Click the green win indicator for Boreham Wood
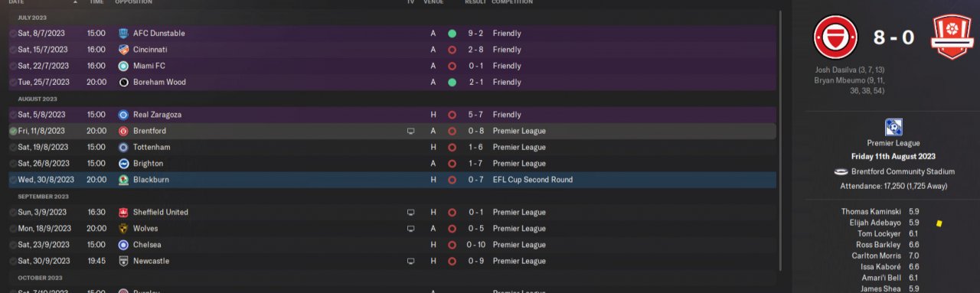 point(452,82)
